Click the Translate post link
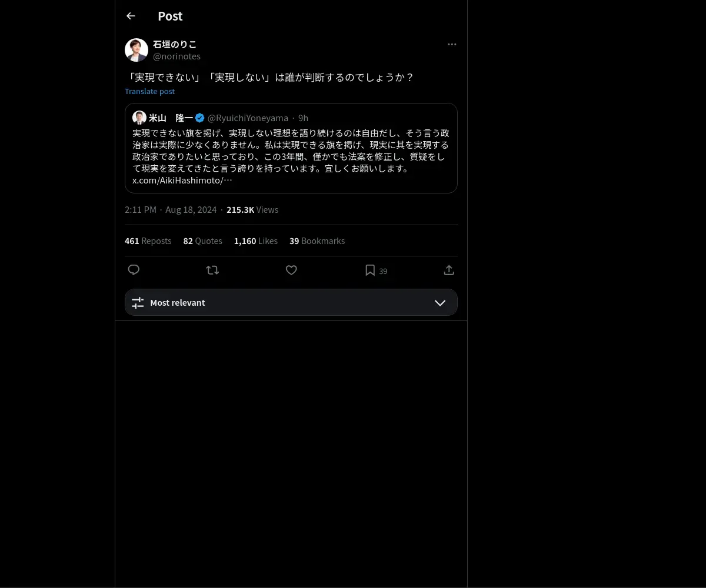 149,91
